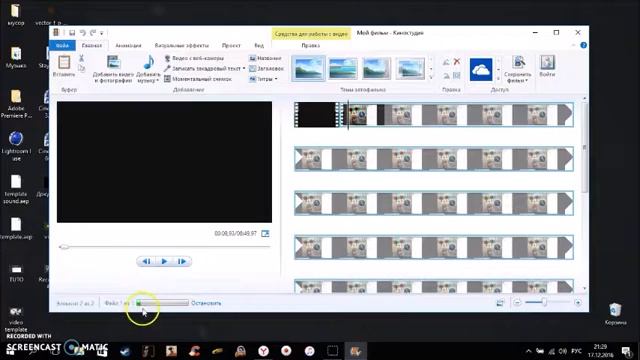
Task: Open the Правка (Edit) video tools tab
Action: 310,45
